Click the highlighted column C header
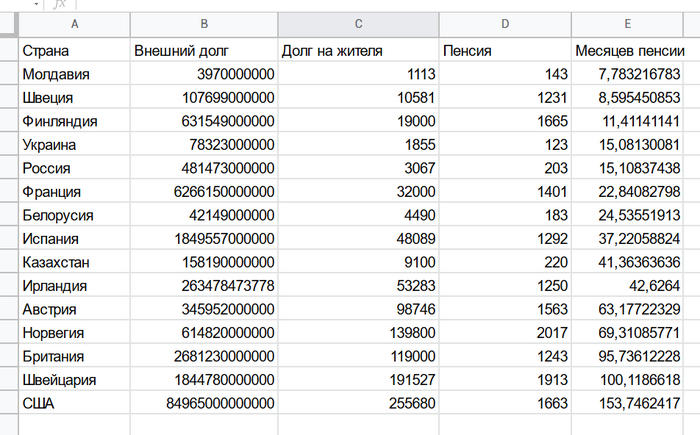The image size is (700, 435). 358,25
